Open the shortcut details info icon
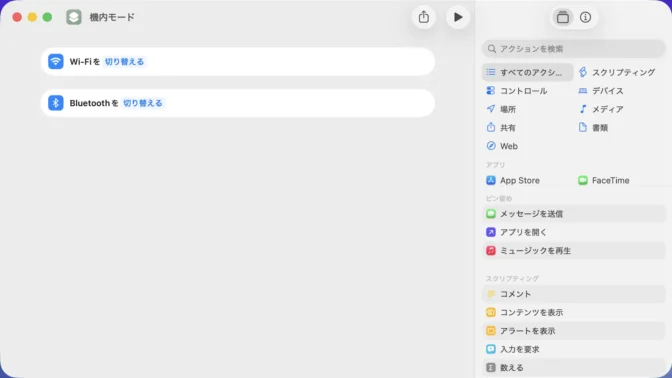The image size is (672, 378). click(x=585, y=17)
